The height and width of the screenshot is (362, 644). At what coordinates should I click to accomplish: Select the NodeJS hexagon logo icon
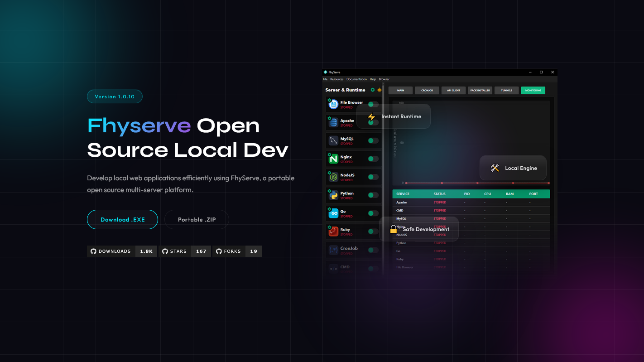click(333, 177)
